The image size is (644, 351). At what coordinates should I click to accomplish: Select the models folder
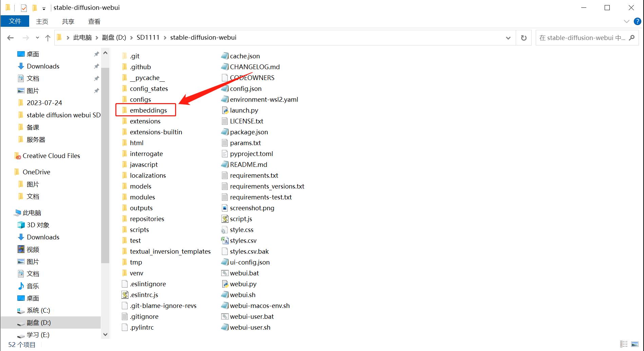click(x=140, y=186)
